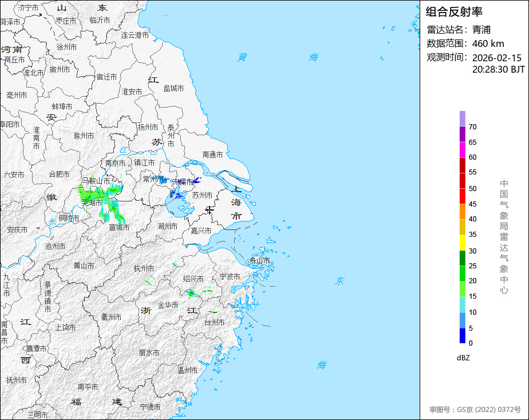Pick the deep blue swatch between 0 and 5

(x=462, y=336)
